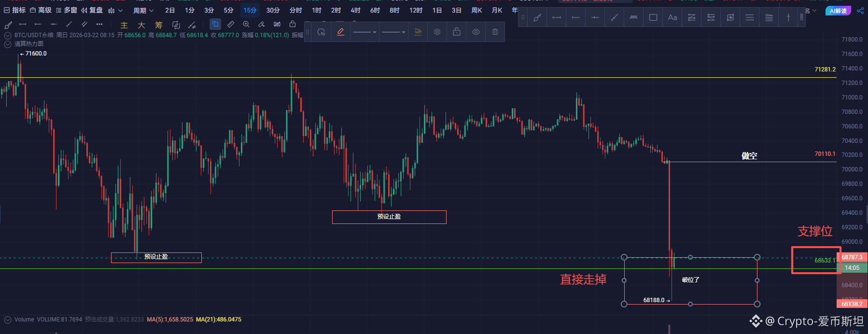Select the diagonal trend line tool top-left

(x=69, y=24)
